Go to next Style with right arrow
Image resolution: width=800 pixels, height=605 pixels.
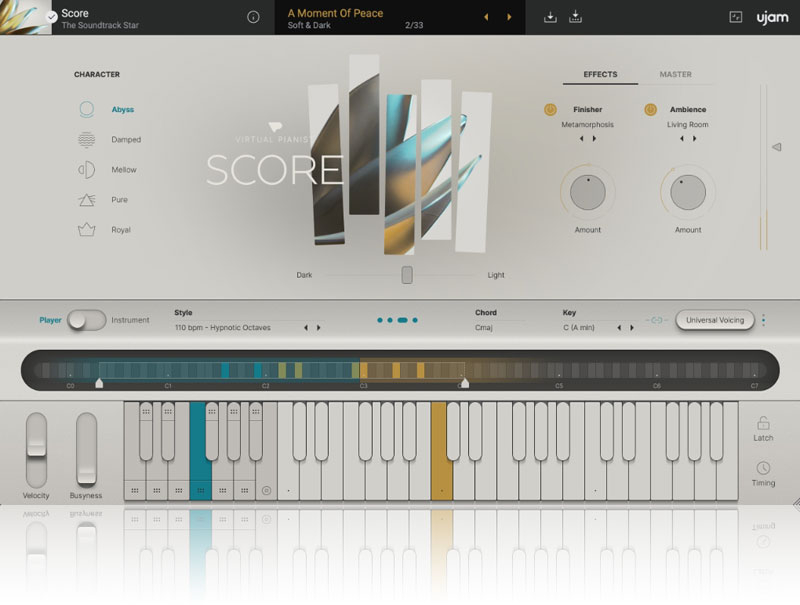point(319,328)
